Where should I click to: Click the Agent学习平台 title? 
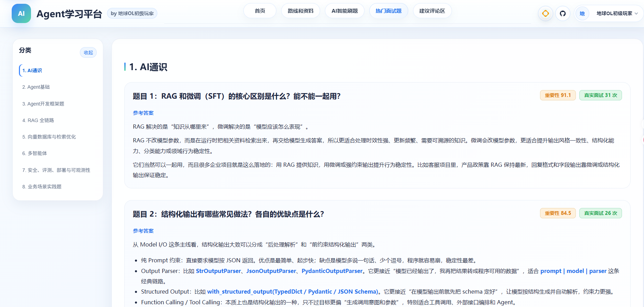pos(69,14)
